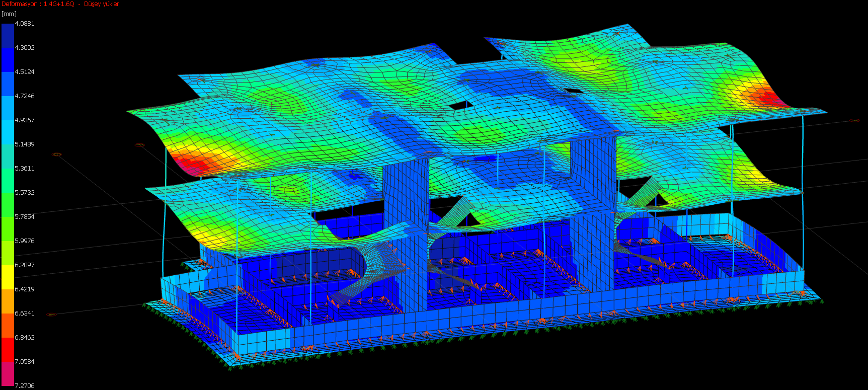Select the cyan legend swatch below 4.9367
The width and height of the screenshot is (868, 390).
tap(8, 132)
